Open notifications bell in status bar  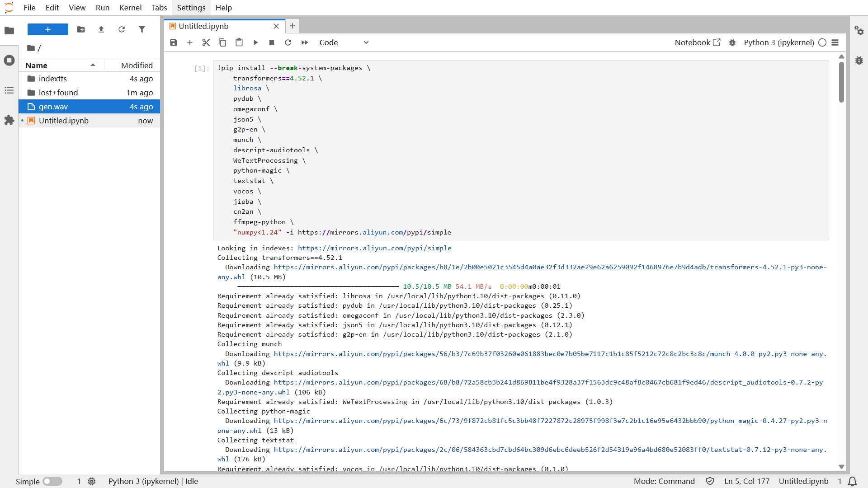pyautogui.click(x=853, y=481)
